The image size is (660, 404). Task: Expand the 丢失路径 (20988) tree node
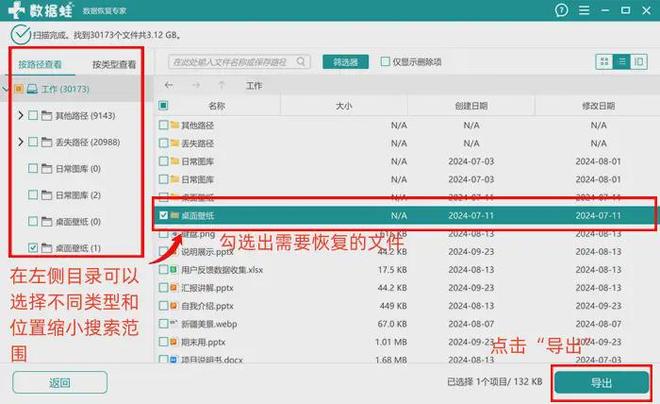tap(21, 143)
